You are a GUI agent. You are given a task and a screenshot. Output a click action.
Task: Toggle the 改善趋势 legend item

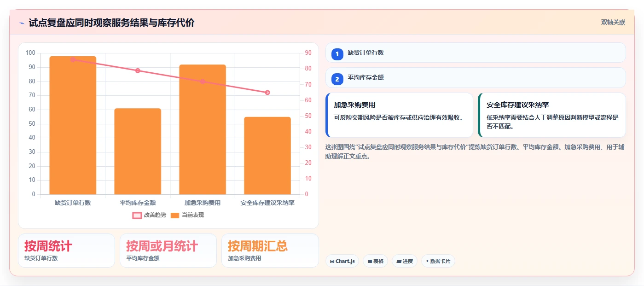click(x=149, y=215)
